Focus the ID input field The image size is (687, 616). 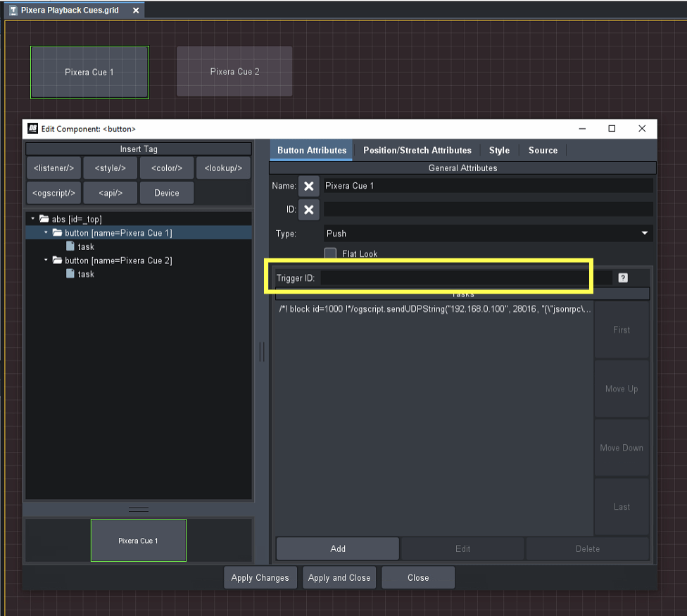coord(488,209)
